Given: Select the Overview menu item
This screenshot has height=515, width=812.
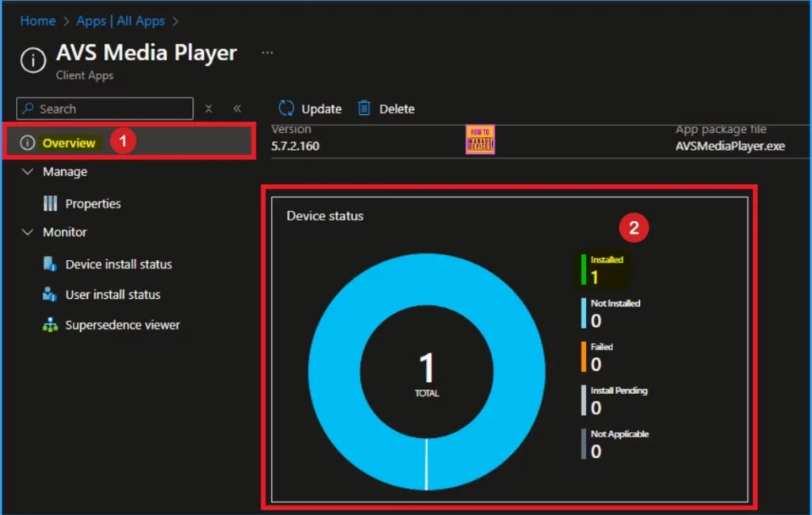Looking at the screenshot, I should pyautogui.click(x=129, y=141).
